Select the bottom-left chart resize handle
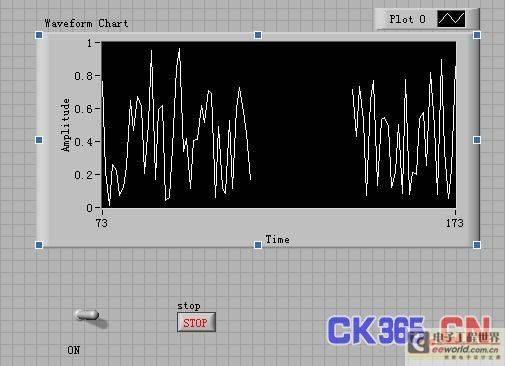Image resolution: width=505 pixels, height=366 pixels. coord(39,245)
